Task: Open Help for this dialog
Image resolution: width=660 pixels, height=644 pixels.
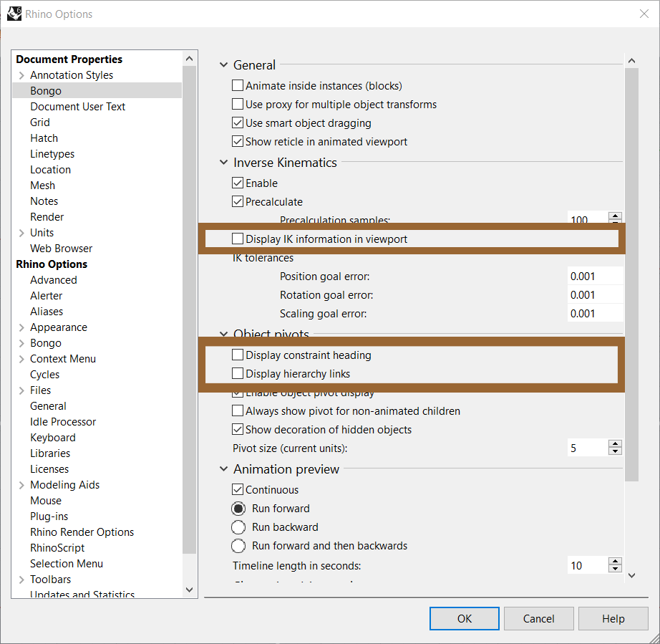Action: [x=613, y=618]
